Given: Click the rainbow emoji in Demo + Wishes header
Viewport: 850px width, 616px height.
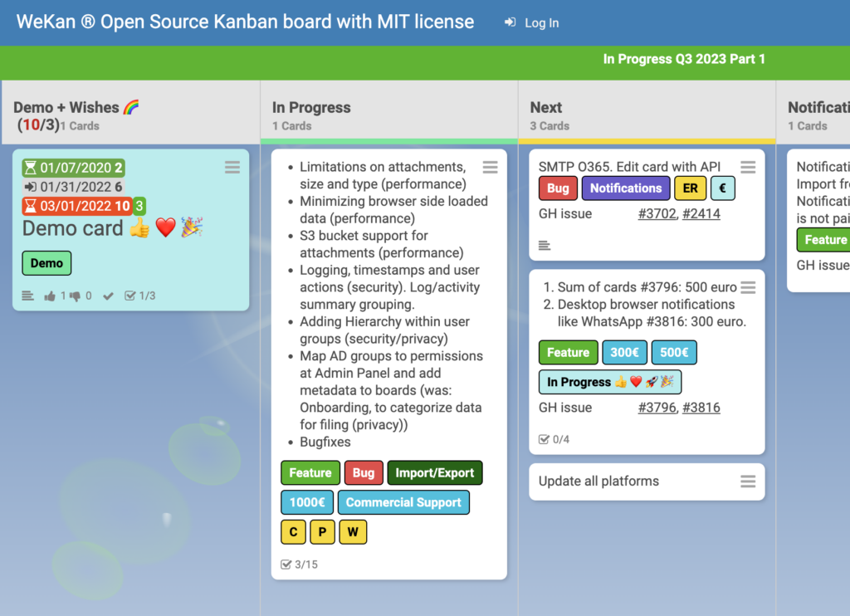Looking at the screenshot, I should [131, 107].
